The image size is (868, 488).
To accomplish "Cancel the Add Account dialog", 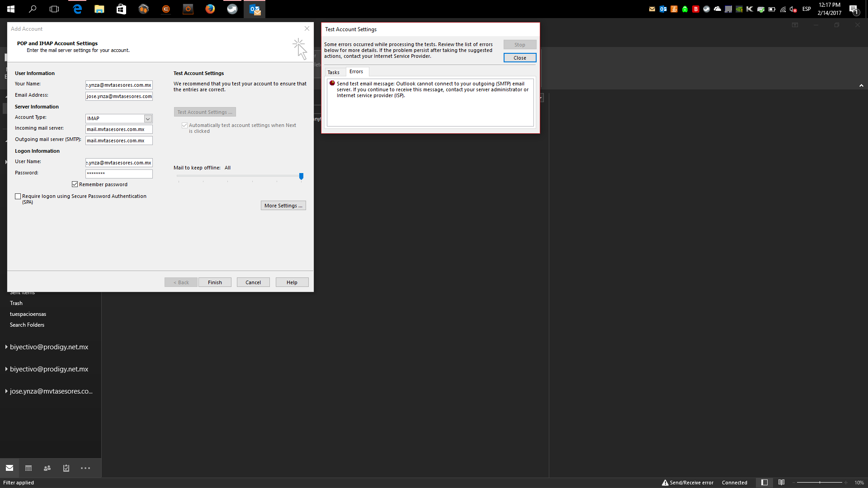I will tap(253, 282).
